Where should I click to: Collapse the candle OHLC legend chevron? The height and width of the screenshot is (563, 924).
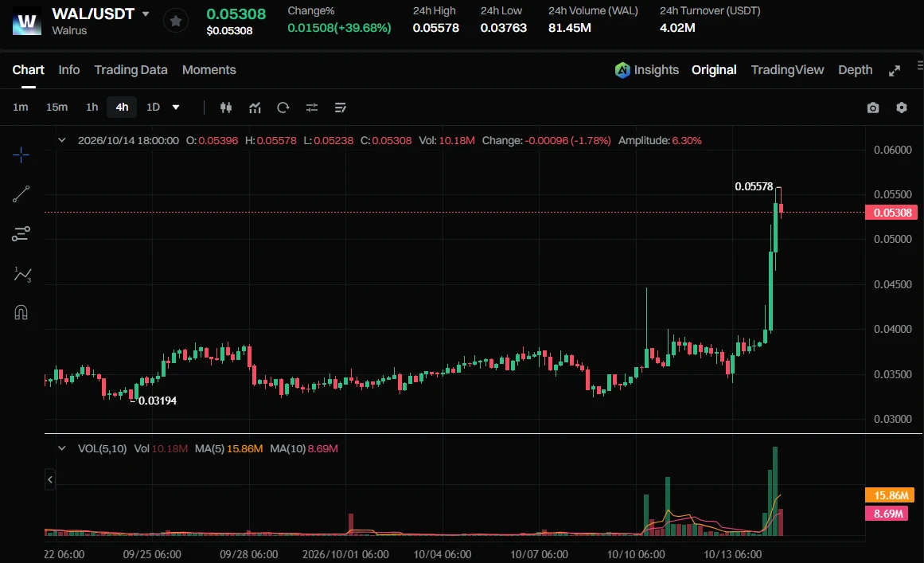62,140
